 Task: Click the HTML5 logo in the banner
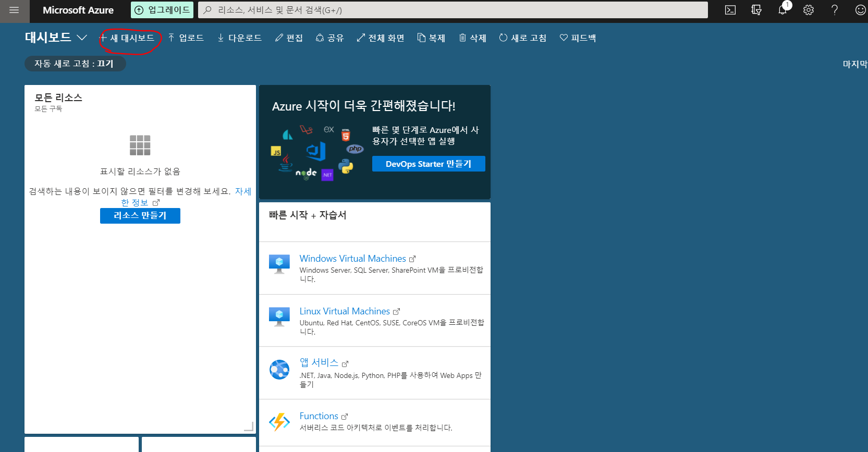click(346, 135)
